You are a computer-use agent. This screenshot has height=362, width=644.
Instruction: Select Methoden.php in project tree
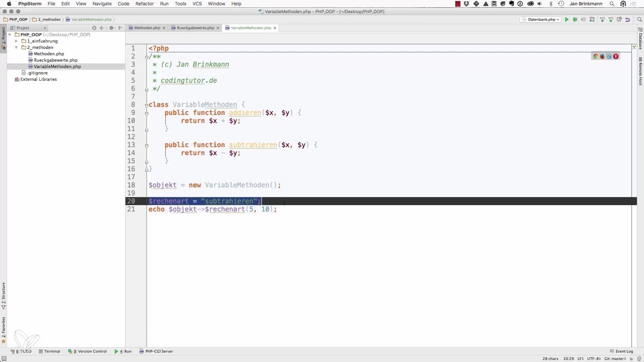point(46,54)
